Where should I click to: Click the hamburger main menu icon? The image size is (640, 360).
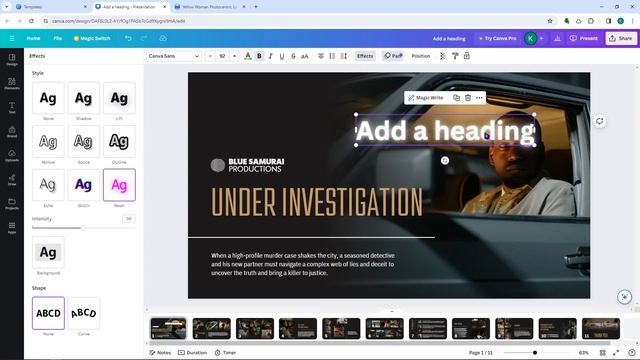12,38
